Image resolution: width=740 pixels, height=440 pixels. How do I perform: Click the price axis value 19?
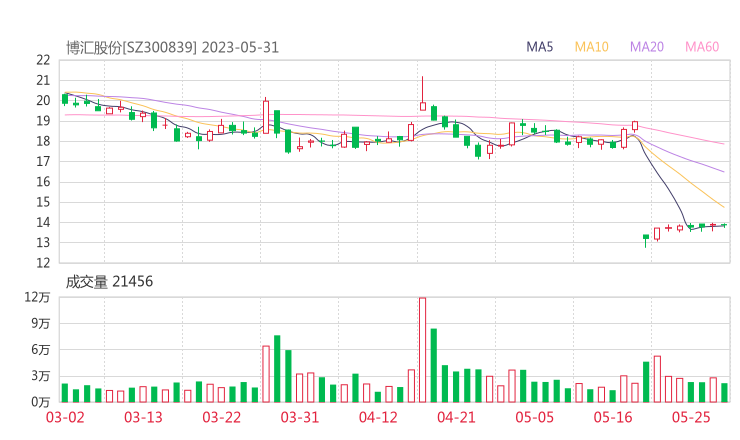[43, 121]
